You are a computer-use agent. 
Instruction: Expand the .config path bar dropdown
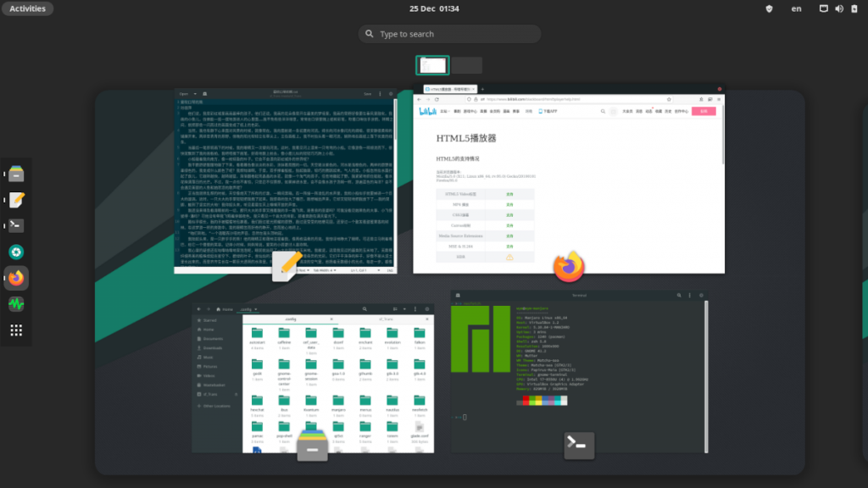[x=255, y=309]
